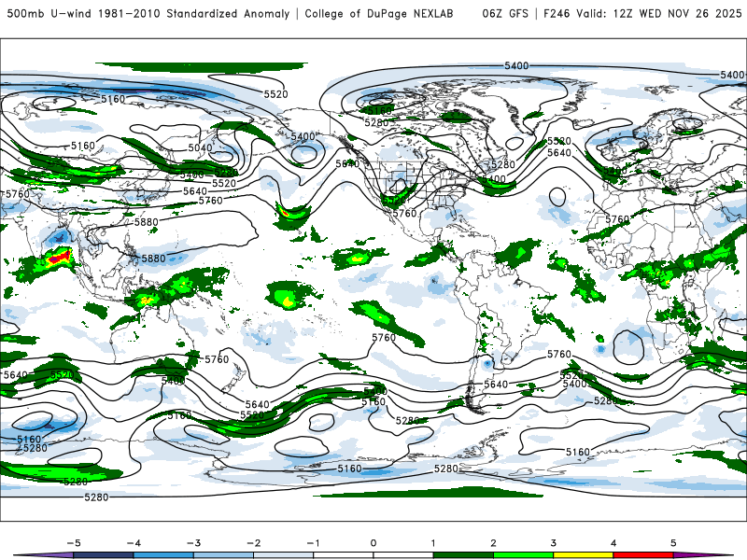Click the '0' colorbar tick label
The width and height of the screenshot is (747, 560).
[x=373, y=543]
